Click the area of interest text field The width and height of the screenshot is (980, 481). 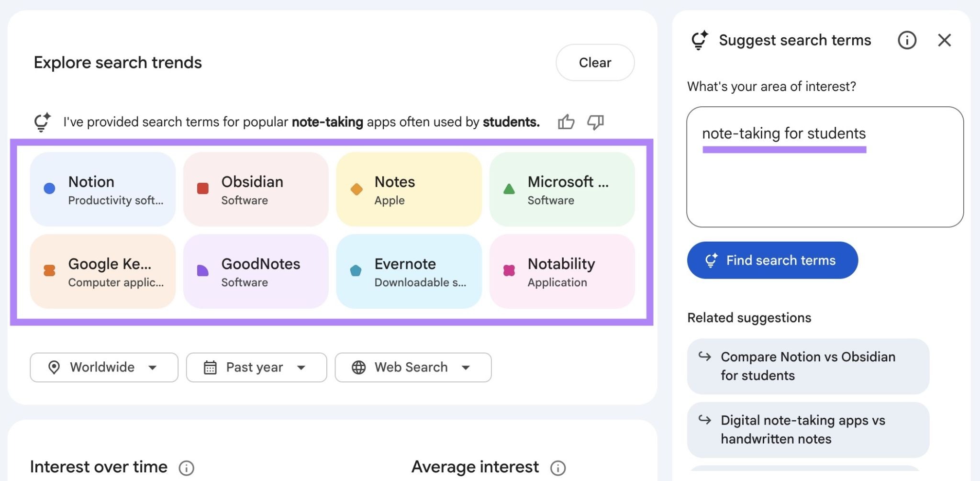click(825, 167)
